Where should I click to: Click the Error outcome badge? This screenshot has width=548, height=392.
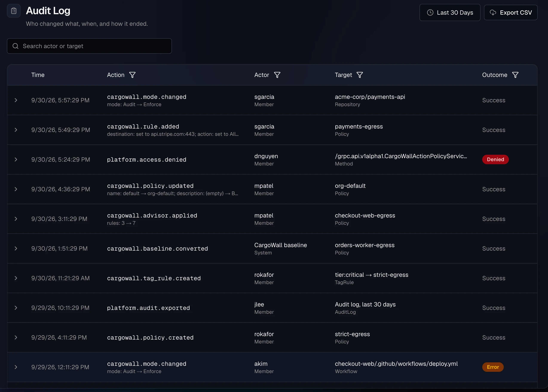click(x=493, y=367)
